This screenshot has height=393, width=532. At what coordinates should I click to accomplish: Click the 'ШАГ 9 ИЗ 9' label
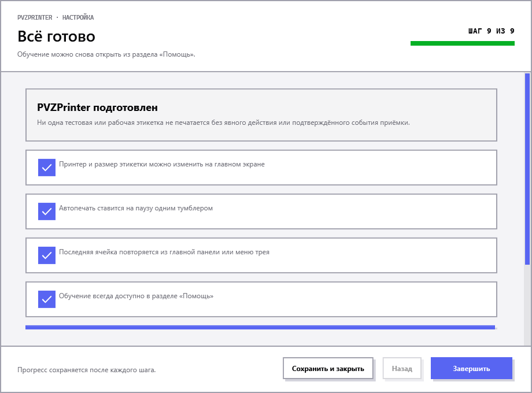[492, 31]
